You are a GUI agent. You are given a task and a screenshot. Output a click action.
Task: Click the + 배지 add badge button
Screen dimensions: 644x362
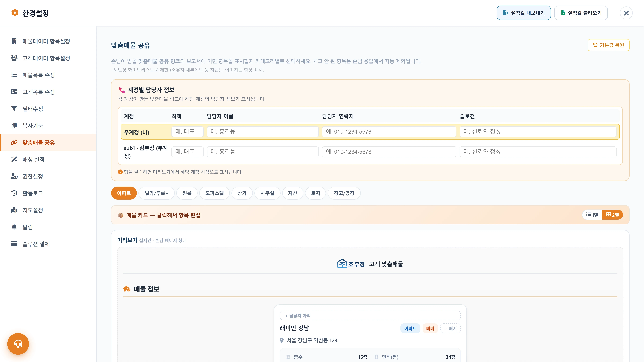[451, 328]
